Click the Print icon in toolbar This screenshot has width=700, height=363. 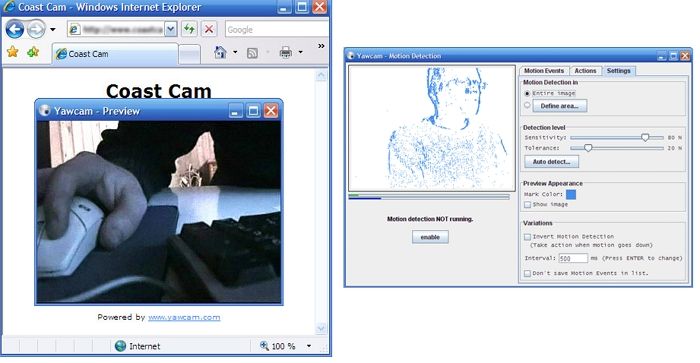(286, 52)
